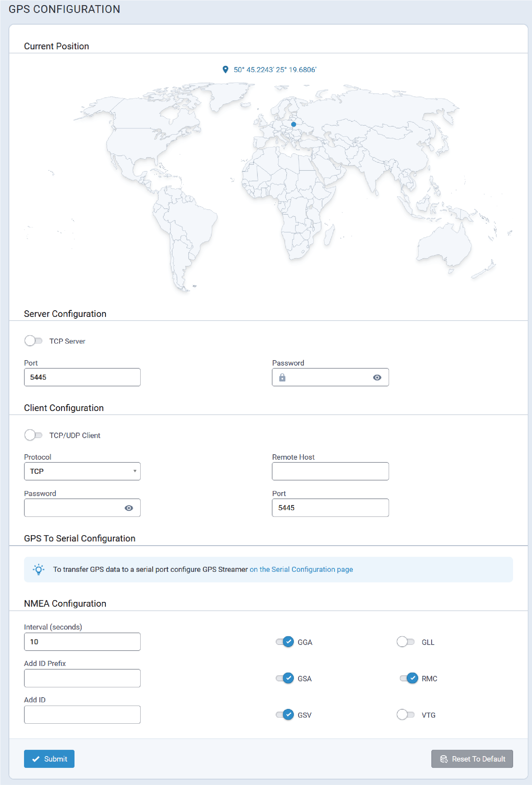This screenshot has width=532, height=785.
Task: Click the server Port field showing 5445
Action: click(x=82, y=377)
